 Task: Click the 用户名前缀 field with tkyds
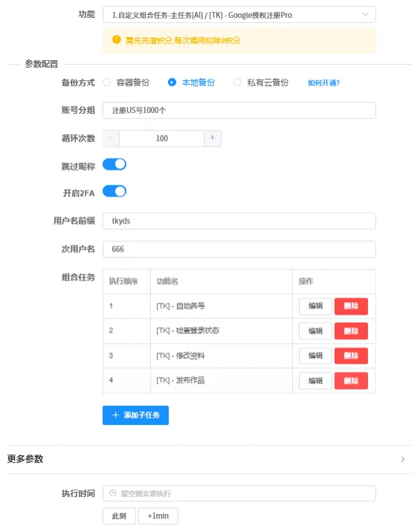pyautogui.click(x=239, y=221)
